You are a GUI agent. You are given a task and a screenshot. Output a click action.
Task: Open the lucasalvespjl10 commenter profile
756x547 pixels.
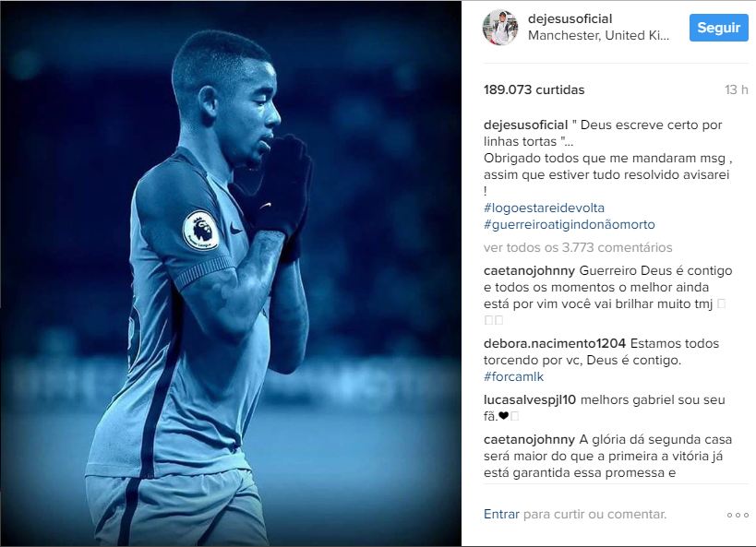point(530,400)
